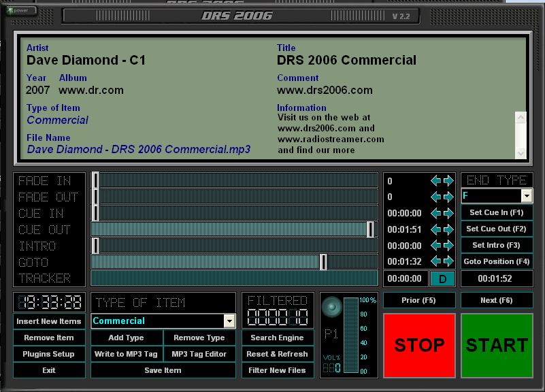545x392 pixels.
Task: Click Set Cue Out (F2)
Action: pyautogui.click(x=496, y=229)
